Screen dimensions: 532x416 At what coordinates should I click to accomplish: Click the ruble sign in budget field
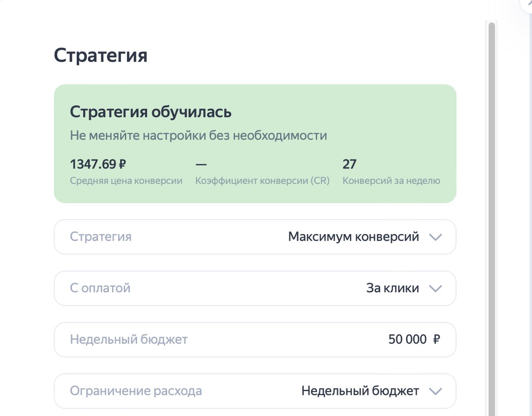[436, 340]
